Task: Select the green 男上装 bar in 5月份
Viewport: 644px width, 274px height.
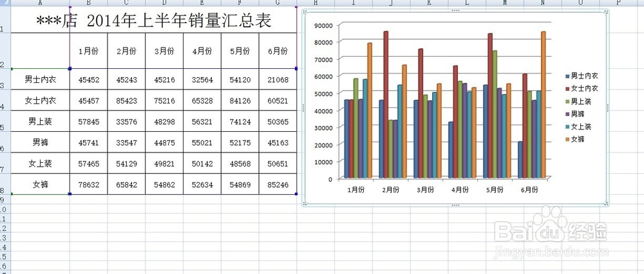Action: click(495, 114)
